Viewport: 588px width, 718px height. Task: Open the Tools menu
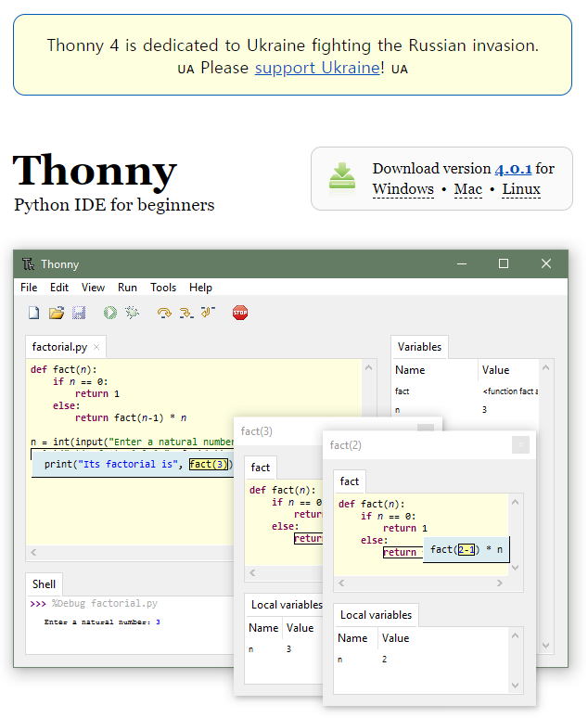[x=163, y=288]
